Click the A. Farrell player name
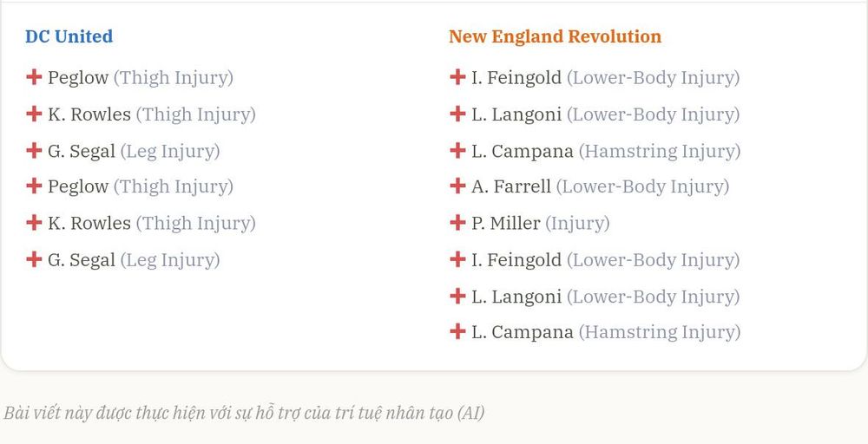 pyautogui.click(x=511, y=187)
